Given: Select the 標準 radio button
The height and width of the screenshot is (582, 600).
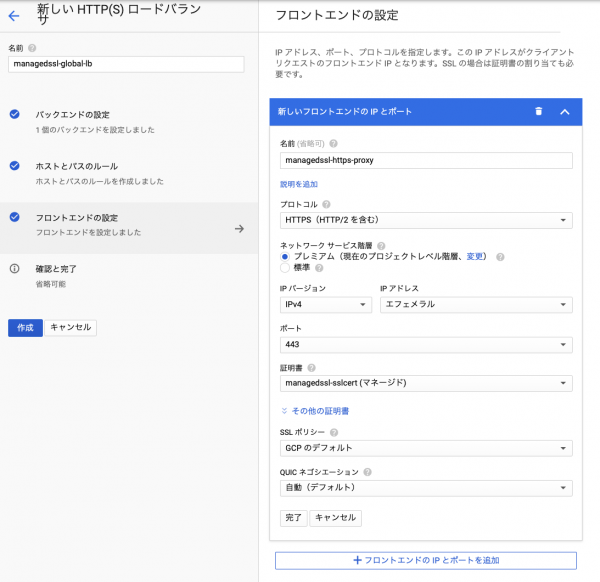Looking at the screenshot, I should pos(285,268).
